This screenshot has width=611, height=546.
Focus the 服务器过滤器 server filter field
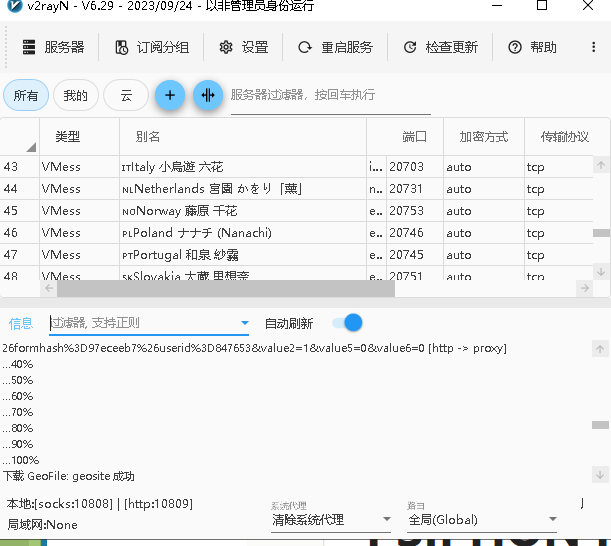pyautogui.click(x=330, y=96)
